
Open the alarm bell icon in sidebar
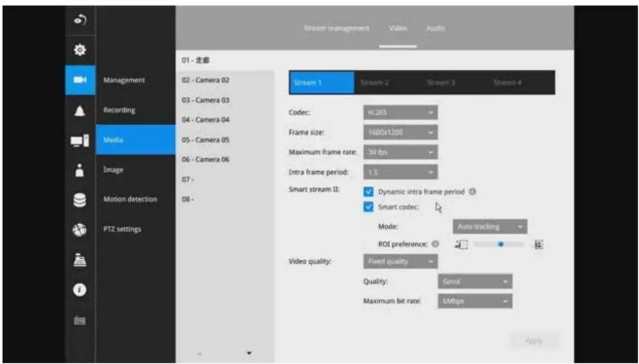(80, 110)
